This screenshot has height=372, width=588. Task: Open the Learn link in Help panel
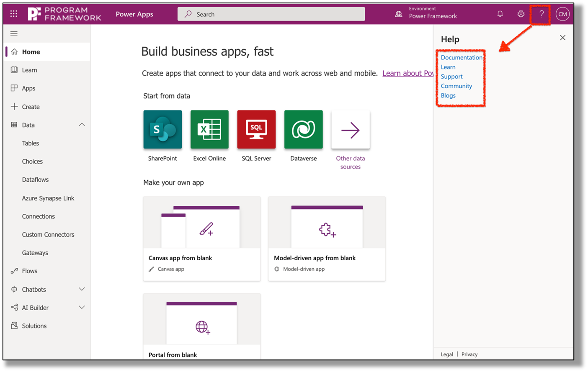pos(448,67)
